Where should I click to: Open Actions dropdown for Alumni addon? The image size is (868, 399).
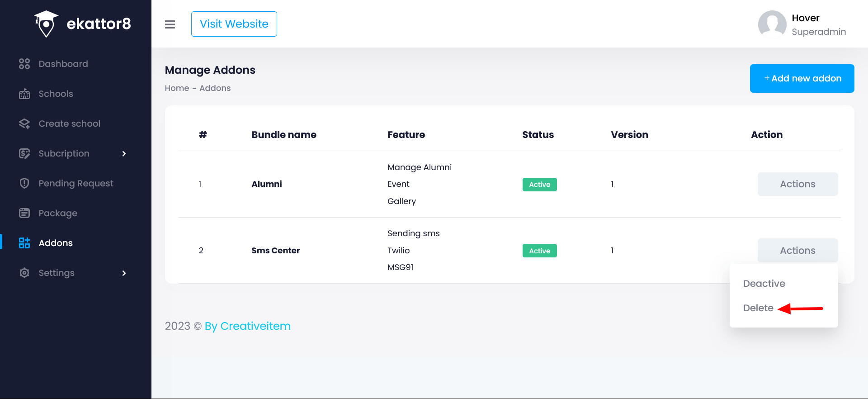[x=797, y=184]
